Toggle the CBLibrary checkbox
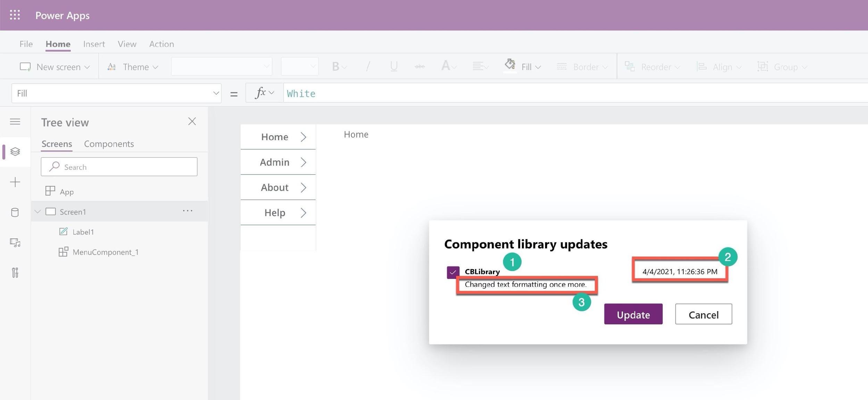868x400 pixels. point(452,271)
